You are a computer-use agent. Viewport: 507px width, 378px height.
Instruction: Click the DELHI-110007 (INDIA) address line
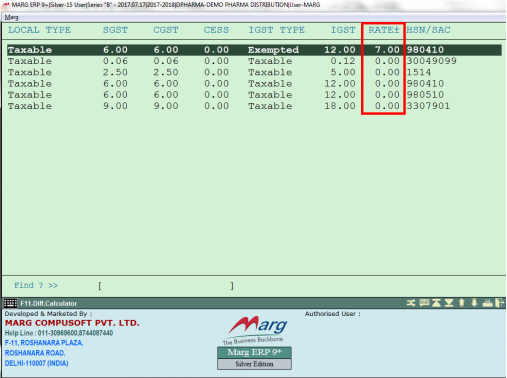point(36,363)
